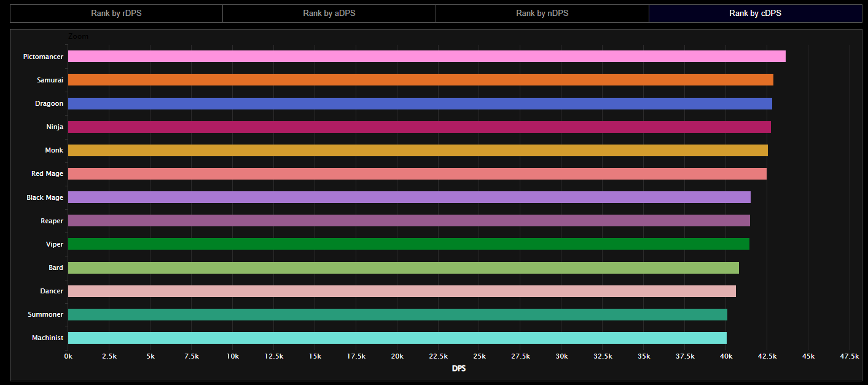This screenshot has height=385, width=868.
Task: Click the 45k axis tick label
Action: [808, 357]
